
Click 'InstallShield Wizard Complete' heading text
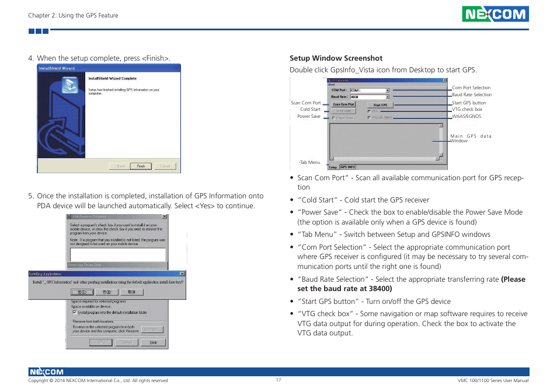click(112, 78)
